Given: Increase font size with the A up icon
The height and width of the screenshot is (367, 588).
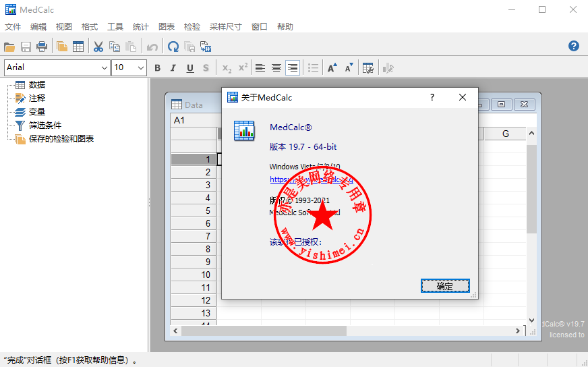Looking at the screenshot, I should tap(332, 68).
